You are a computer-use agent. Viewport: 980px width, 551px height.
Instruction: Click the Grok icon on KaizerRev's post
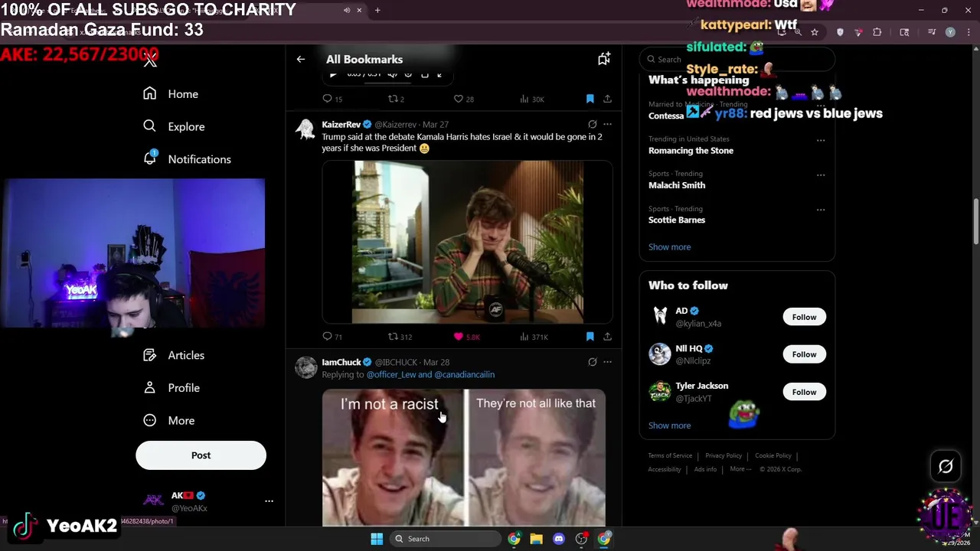click(592, 124)
